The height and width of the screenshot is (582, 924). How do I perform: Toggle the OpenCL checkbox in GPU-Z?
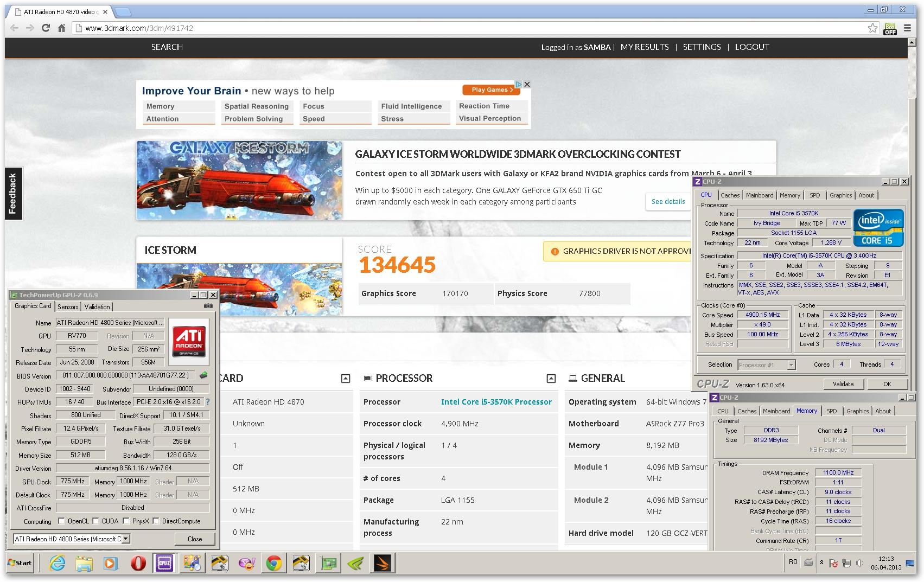coord(61,521)
